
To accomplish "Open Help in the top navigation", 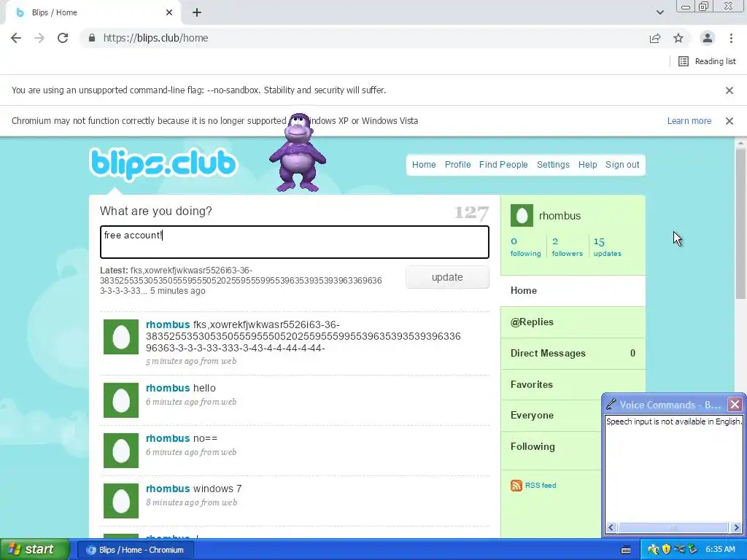I will coord(587,165).
